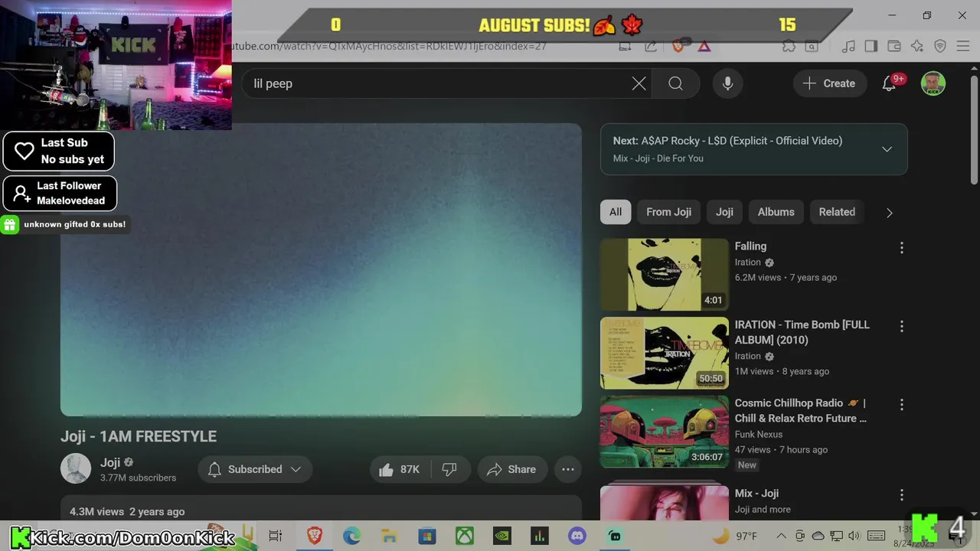
Task: Click the Brave Shields lion icon
Action: coord(678,46)
